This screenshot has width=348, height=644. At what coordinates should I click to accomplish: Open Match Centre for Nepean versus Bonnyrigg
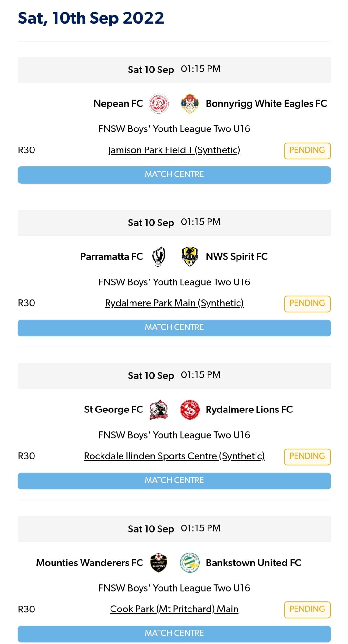174,175
